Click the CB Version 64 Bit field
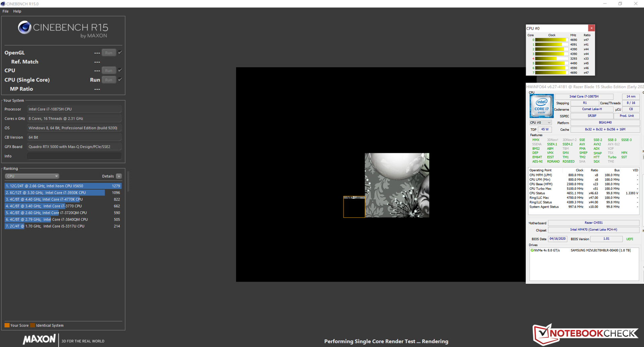The width and height of the screenshot is (644, 347). pos(74,137)
